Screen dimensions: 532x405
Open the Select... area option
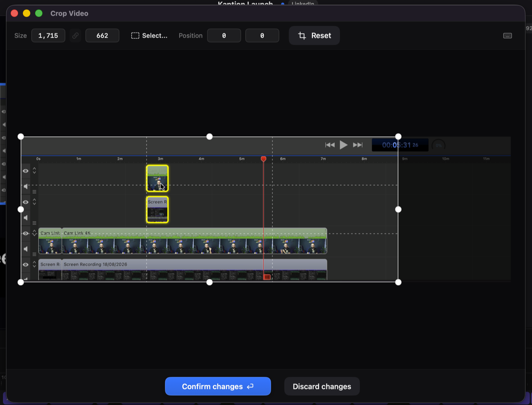[149, 36]
